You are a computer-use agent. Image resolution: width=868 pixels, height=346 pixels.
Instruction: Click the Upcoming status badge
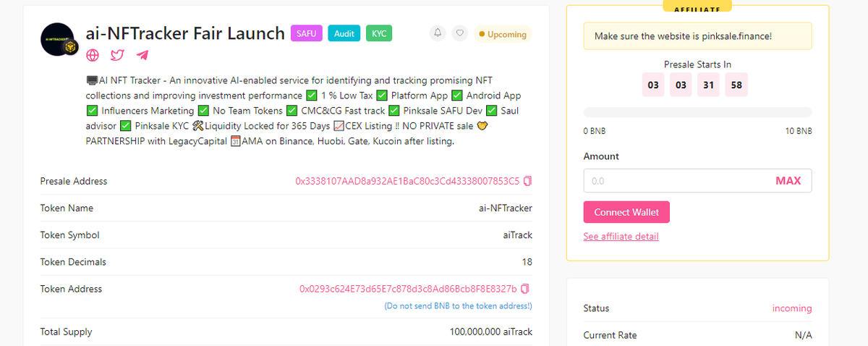click(503, 34)
